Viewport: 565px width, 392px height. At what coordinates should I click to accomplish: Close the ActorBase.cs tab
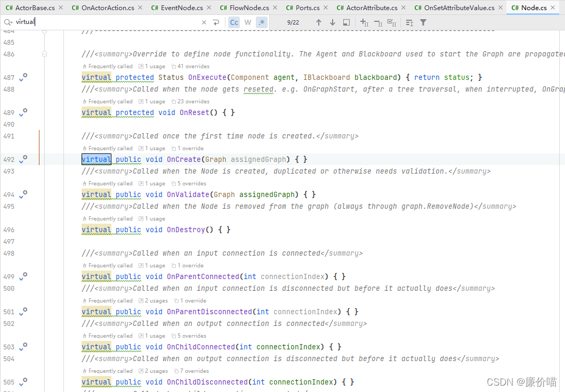[61, 7]
